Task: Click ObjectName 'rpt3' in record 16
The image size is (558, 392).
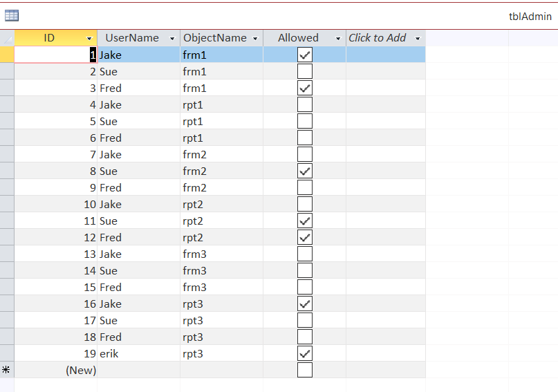Action: [221, 304]
